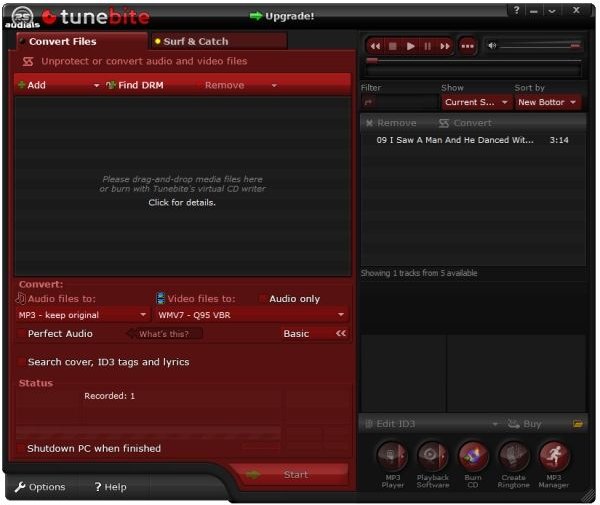
Task: Click the What's this? help tag
Action: click(164, 334)
